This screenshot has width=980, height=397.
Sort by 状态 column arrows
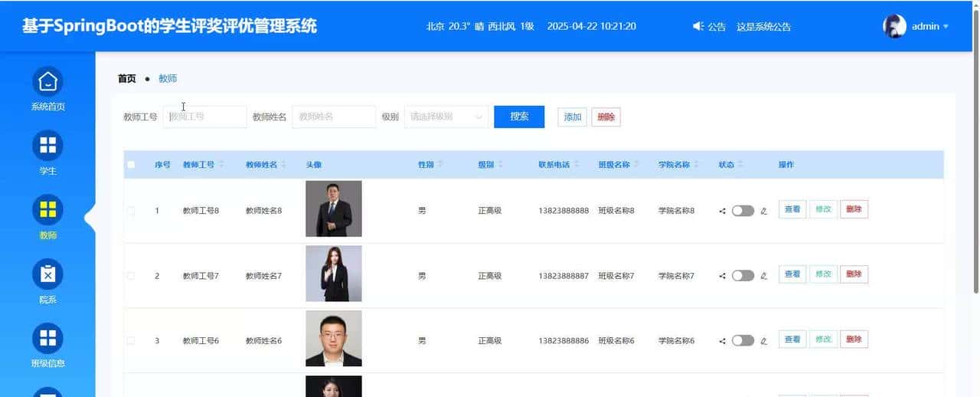tap(741, 165)
